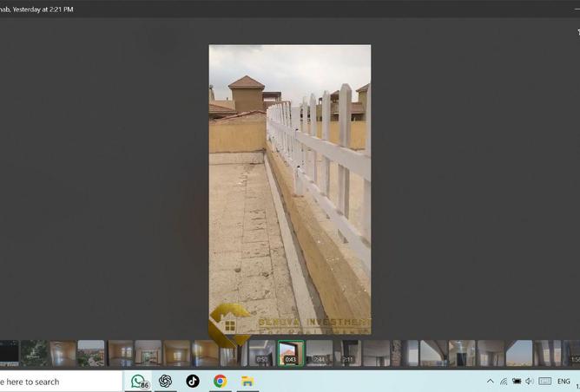Image resolution: width=580 pixels, height=392 pixels.
Task: Switch the ENG input language
Action: 564,381
